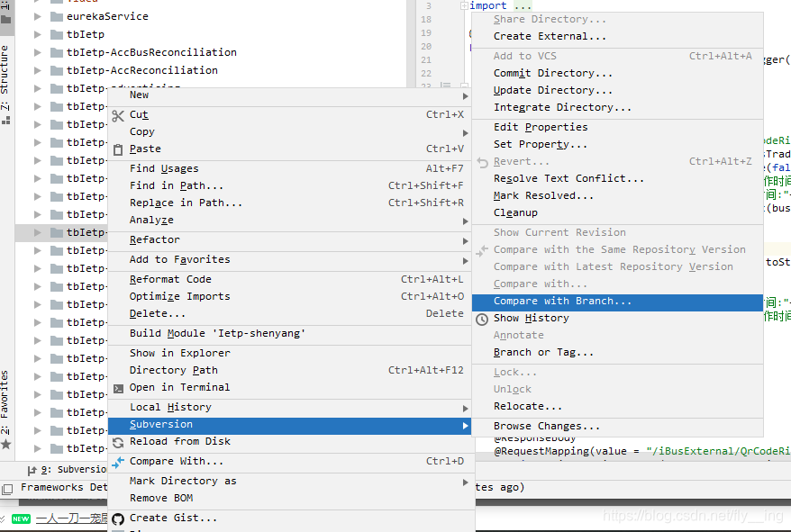
Task: Choose Update Directory... option
Action: 617,91
